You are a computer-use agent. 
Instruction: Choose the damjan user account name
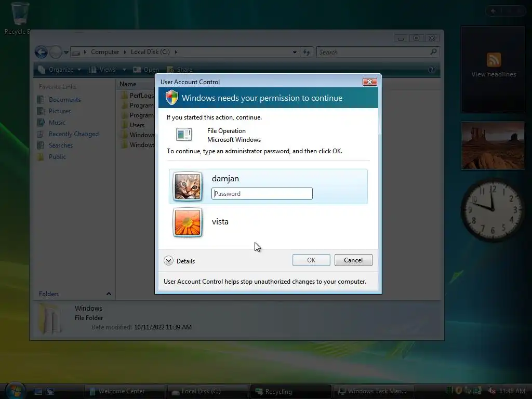click(225, 179)
